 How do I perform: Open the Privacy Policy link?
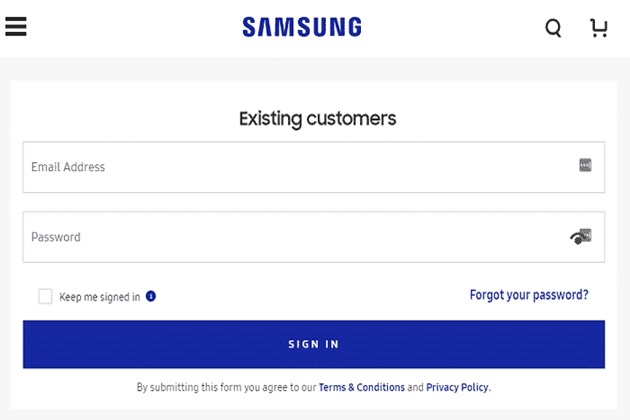(457, 387)
